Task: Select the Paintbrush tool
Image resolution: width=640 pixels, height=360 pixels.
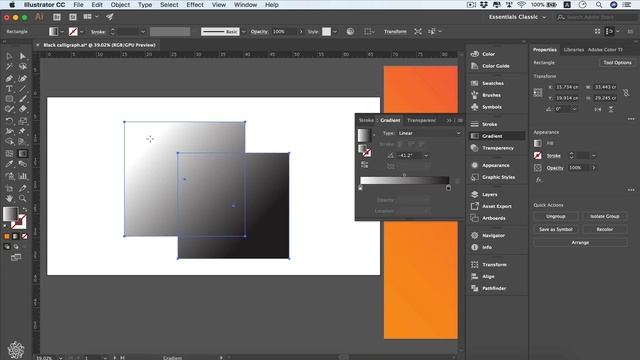Action: (22, 99)
